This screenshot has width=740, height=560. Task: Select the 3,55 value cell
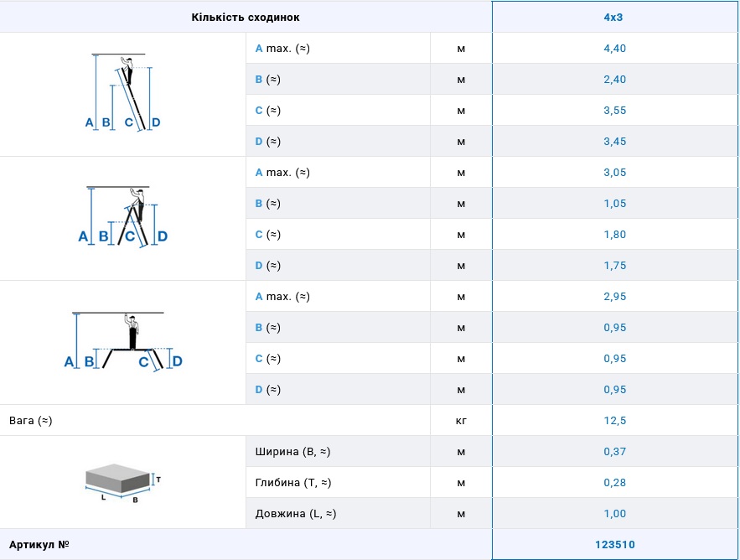614,111
